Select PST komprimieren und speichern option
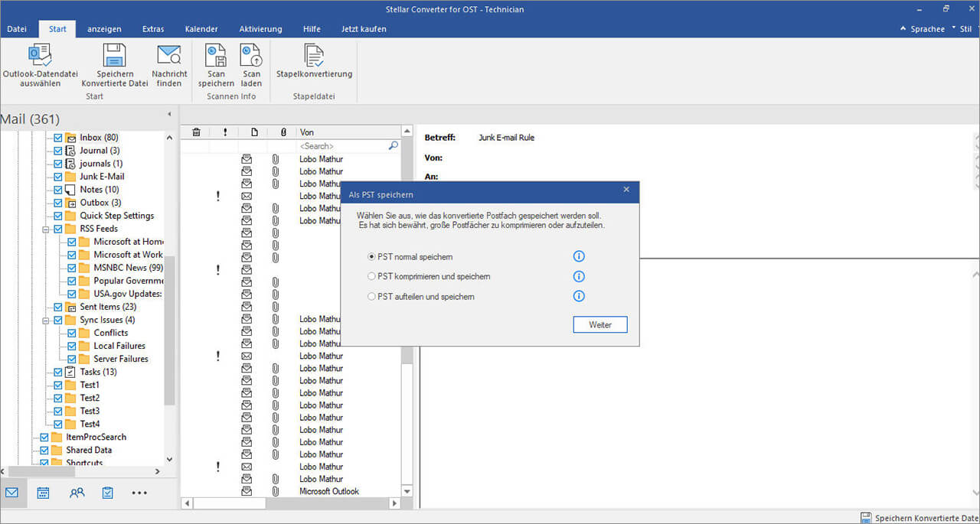Viewport: 980px width, 524px height. point(372,276)
